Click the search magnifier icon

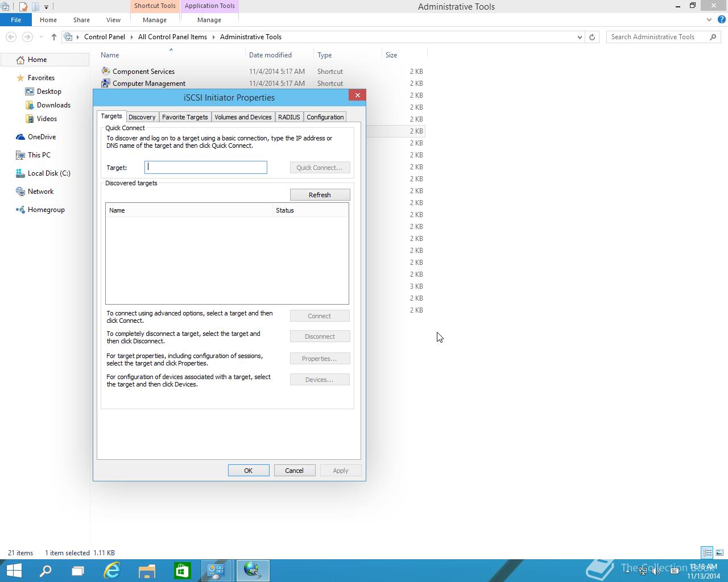(x=713, y=37)
